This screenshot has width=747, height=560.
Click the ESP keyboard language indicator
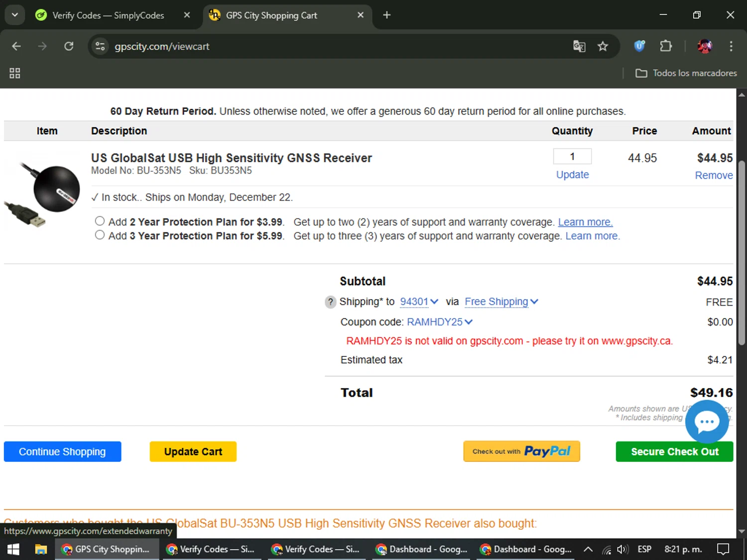(644, 549)
